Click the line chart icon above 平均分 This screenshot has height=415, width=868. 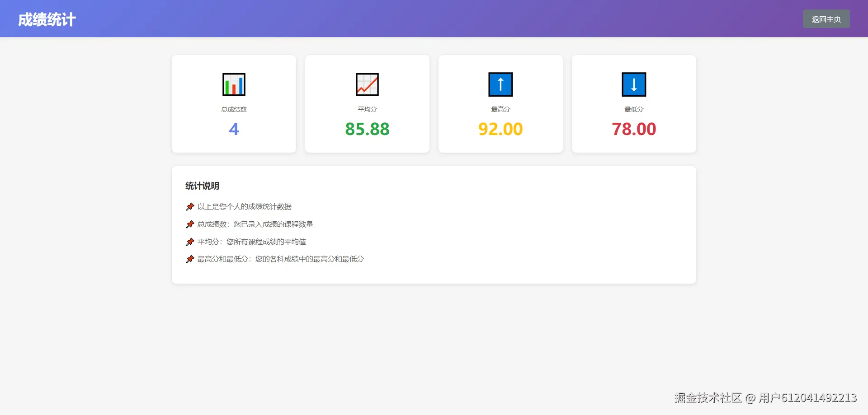pos(367,84)
